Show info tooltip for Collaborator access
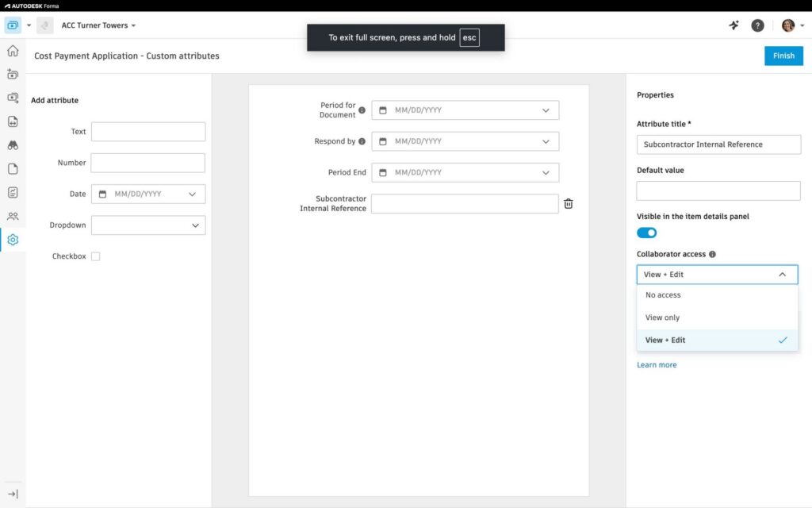 pos(712,255)
